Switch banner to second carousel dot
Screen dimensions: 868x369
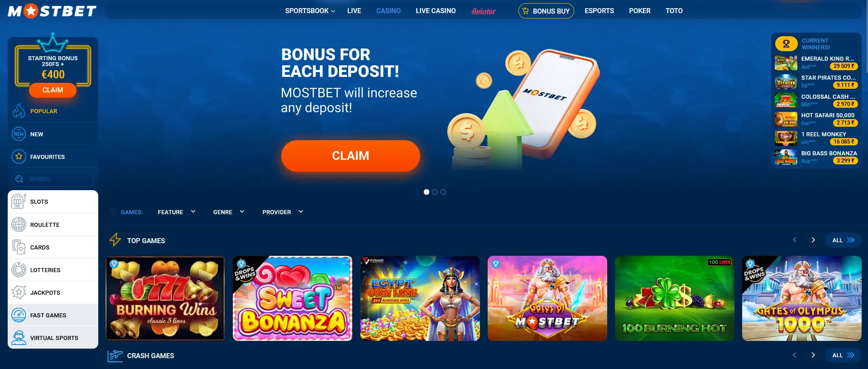coord(435,192)
